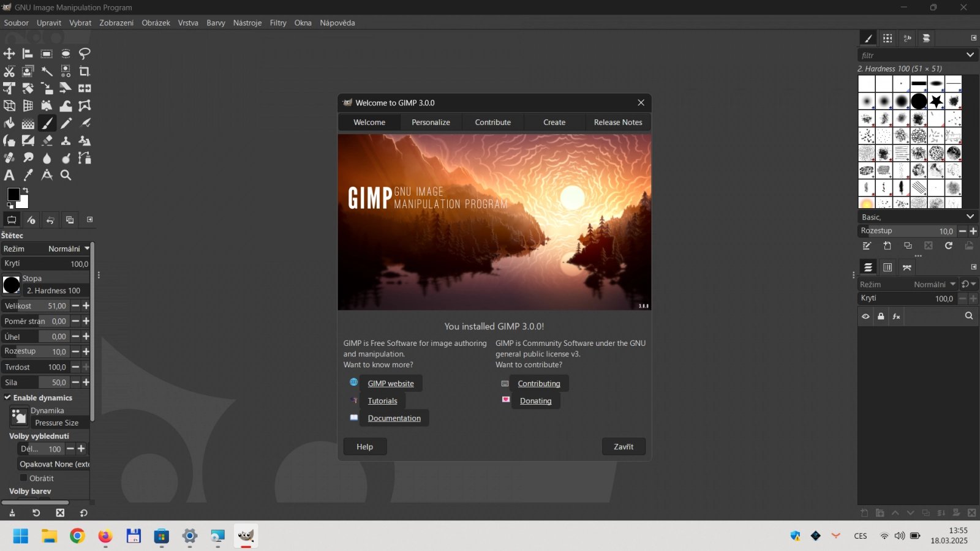Open the Tutorials link

coord(383,401)
